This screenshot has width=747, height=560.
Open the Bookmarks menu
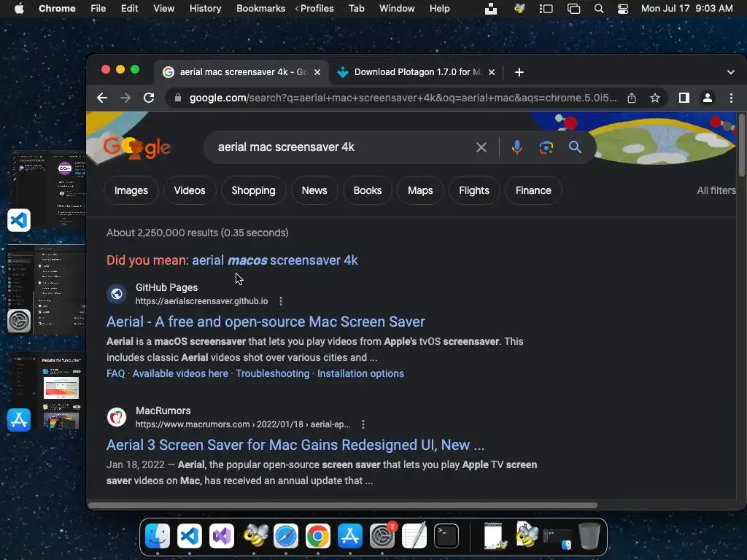[x=260, y=9]
